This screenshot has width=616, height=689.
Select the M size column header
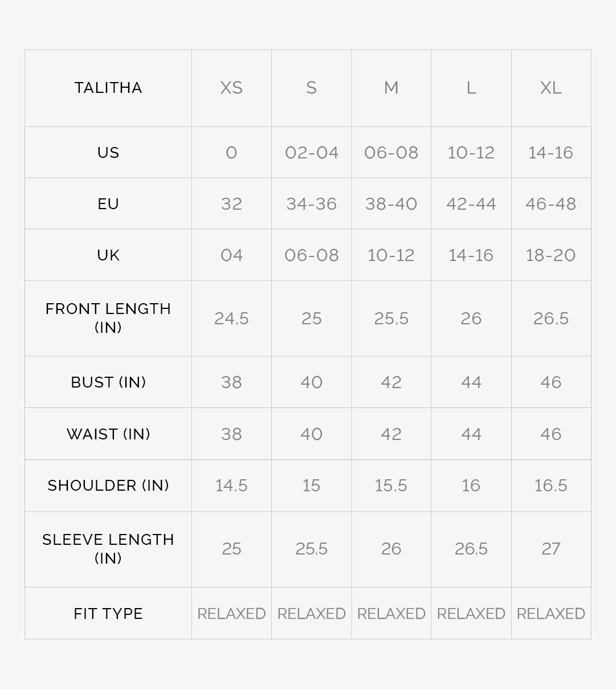(x=391, y=88)
